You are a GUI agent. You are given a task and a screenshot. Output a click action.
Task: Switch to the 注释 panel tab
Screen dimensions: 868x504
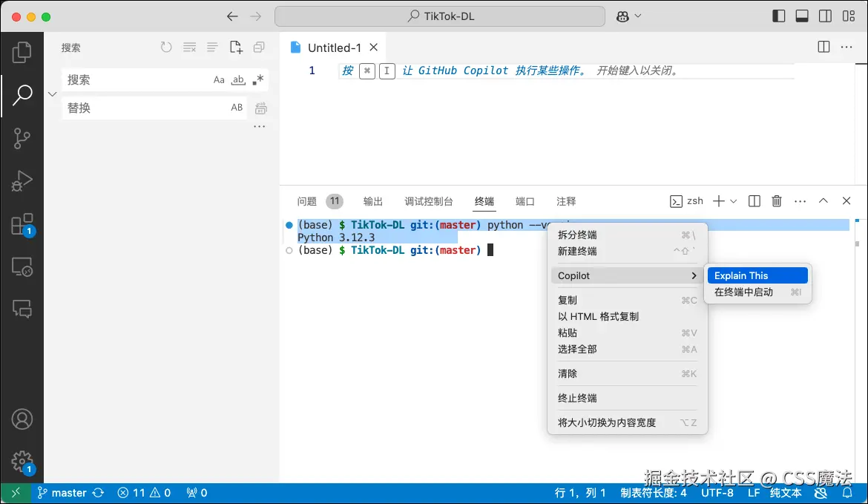click(566, 201)
